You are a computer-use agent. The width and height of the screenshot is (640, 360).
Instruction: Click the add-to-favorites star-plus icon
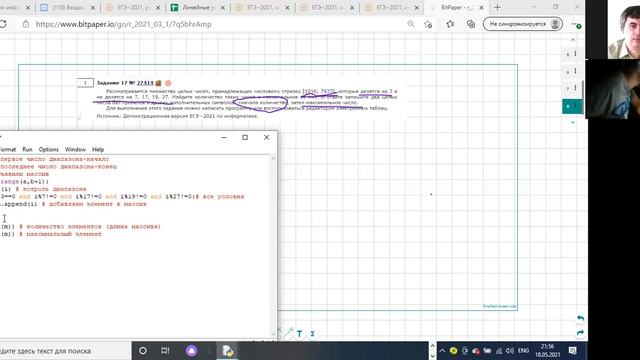tap(428, 24)
